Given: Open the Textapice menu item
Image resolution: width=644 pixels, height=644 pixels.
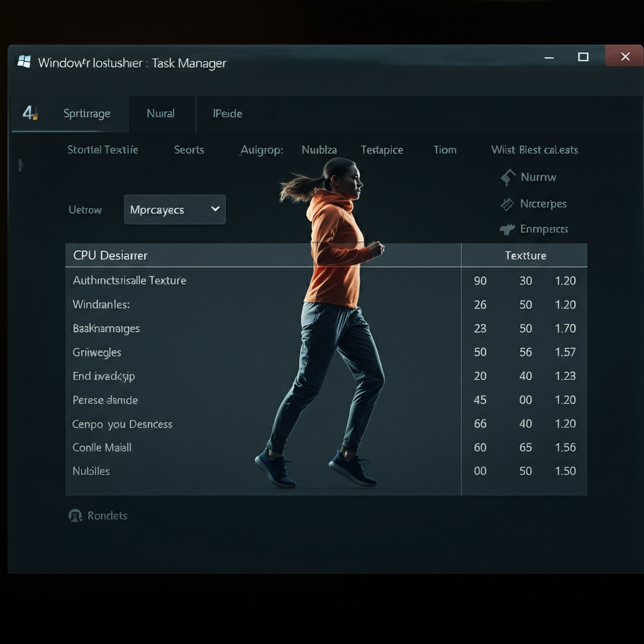Looking at the screenshot, I should (x=381, y=150).
